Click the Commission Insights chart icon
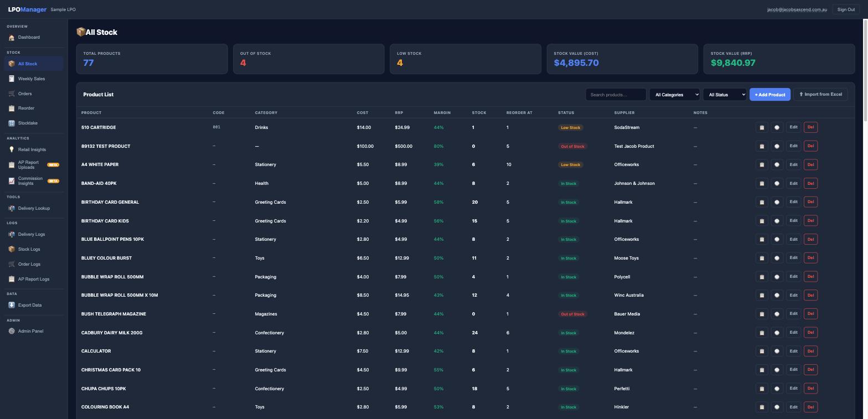 click(x=12, y=181)
